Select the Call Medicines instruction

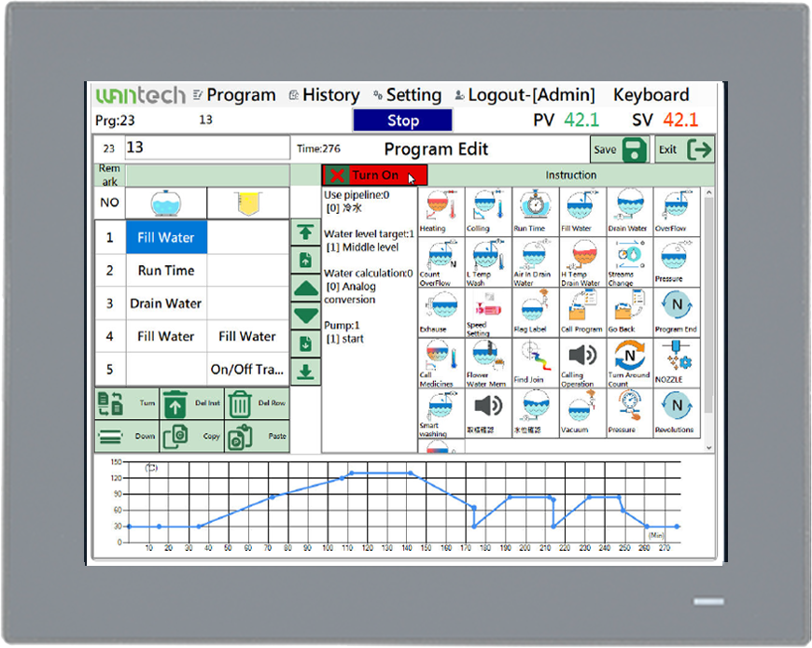441,363
